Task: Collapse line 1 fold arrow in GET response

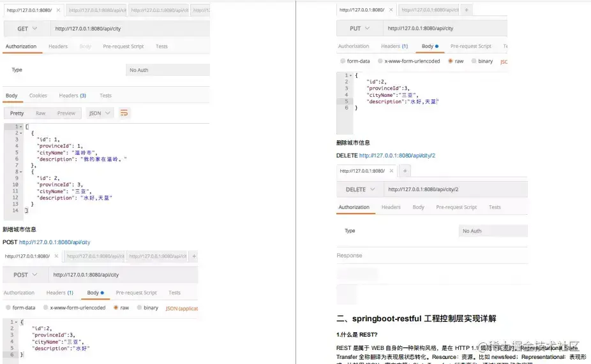Action: coord(20,127)
